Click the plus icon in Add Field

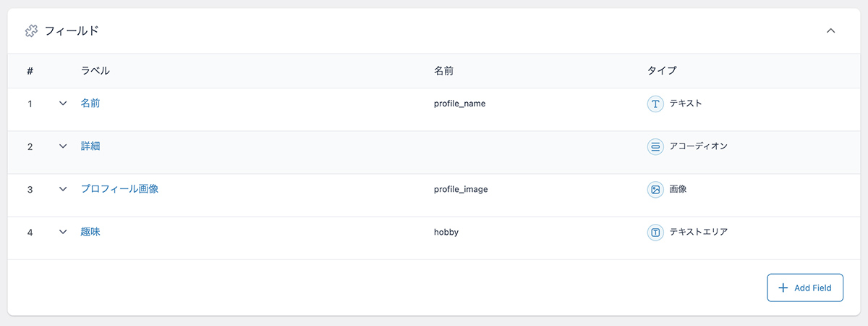tap(783, 288)
